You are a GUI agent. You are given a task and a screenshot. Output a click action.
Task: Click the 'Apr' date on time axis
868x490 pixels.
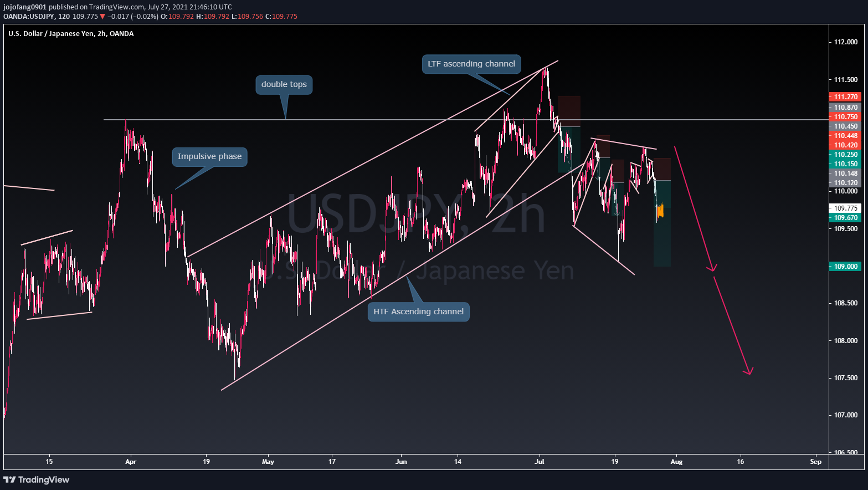click(x=131, y=461)
